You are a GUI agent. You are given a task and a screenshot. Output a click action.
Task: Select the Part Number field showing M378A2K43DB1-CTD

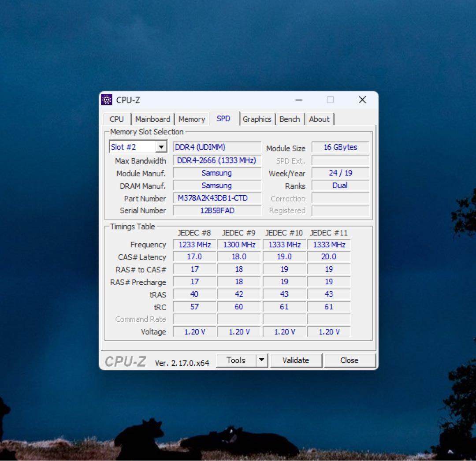216,198
